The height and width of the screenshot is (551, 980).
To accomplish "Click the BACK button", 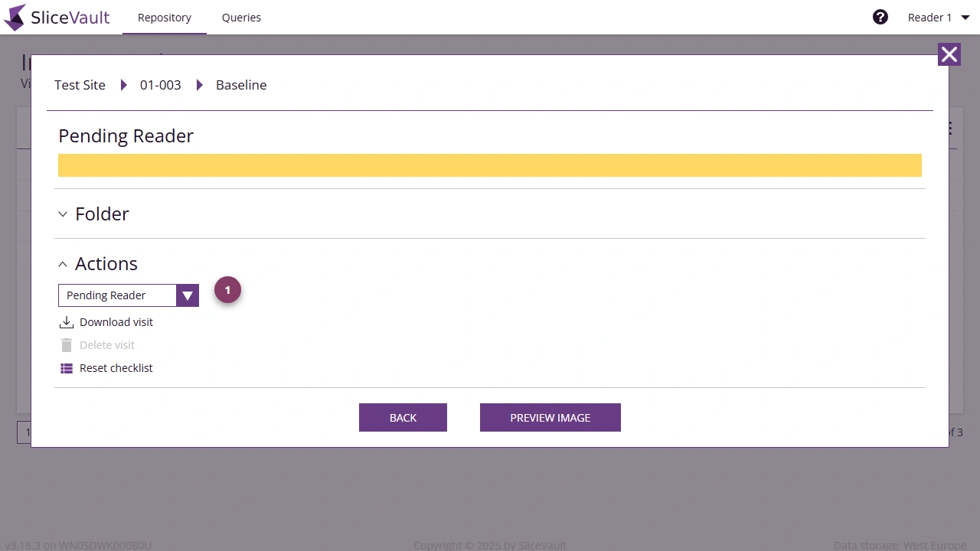I will (403, 417).
